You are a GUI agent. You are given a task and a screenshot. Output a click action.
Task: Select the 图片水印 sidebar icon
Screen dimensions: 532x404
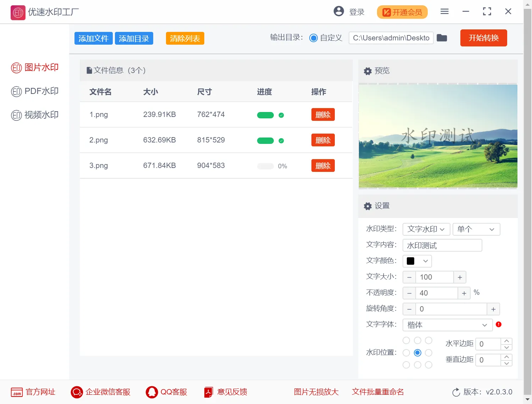click(x=16, y=67)
